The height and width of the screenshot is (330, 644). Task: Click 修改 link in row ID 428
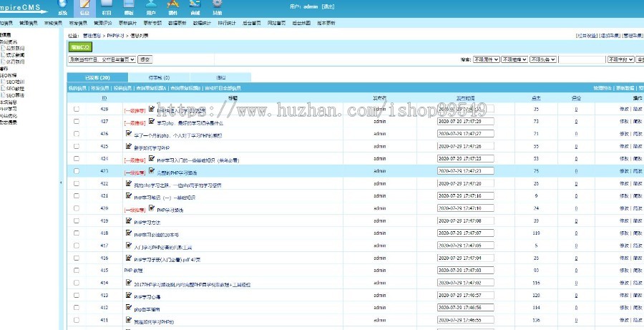tap(624, 109)
